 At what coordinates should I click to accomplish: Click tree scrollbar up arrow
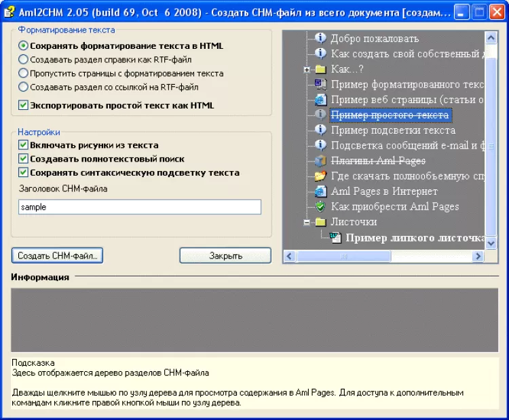(x=491, y=38)
